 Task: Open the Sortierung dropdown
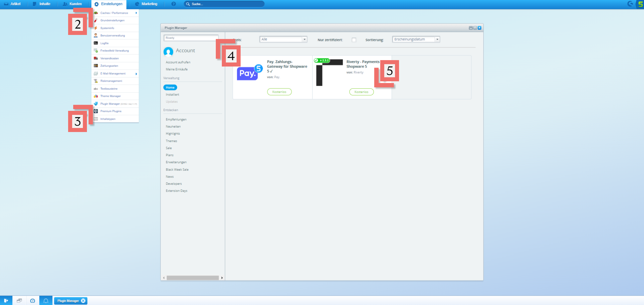416,39
